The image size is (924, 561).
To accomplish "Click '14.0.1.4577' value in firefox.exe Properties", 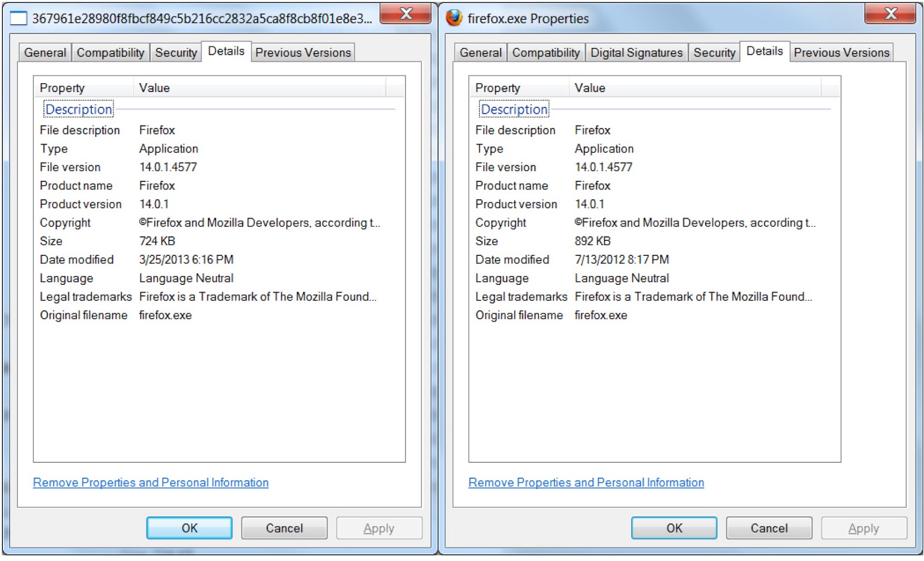I will (x=603, y=167).
